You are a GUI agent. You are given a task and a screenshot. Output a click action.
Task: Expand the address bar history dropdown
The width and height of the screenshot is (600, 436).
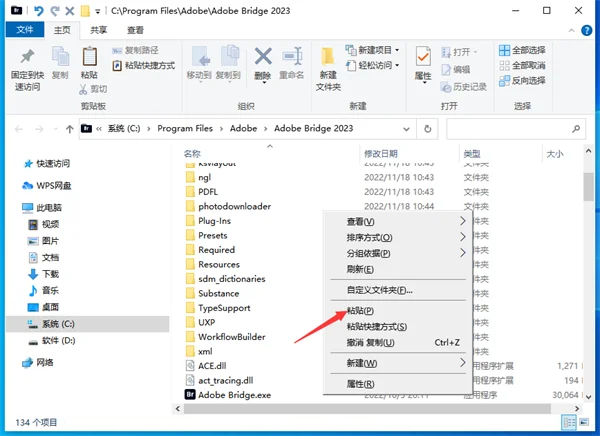[406, 129]
